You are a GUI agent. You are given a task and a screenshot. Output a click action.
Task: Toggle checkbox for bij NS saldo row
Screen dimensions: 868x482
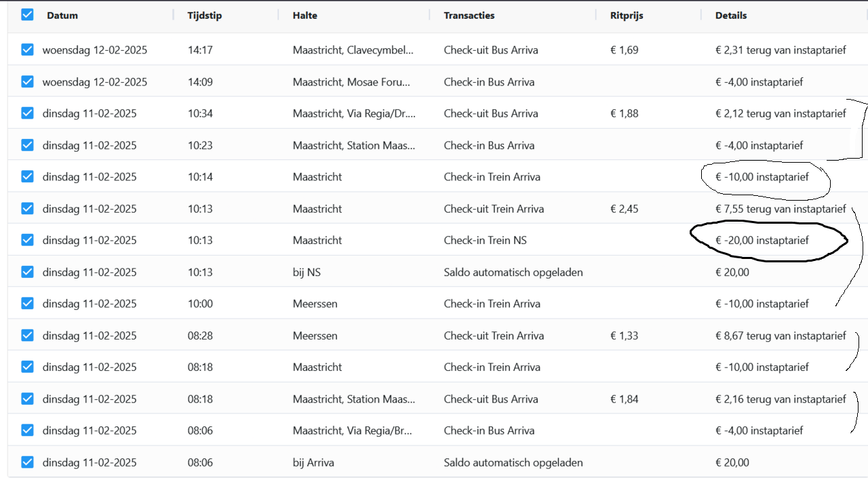[27, 272]
